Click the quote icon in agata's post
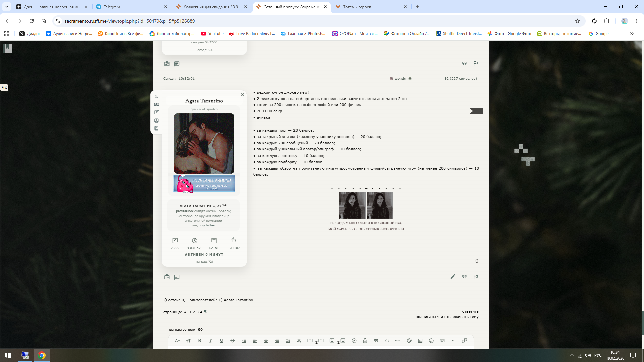Viewport: 644px width, 362px height. [x=464, y=277]
